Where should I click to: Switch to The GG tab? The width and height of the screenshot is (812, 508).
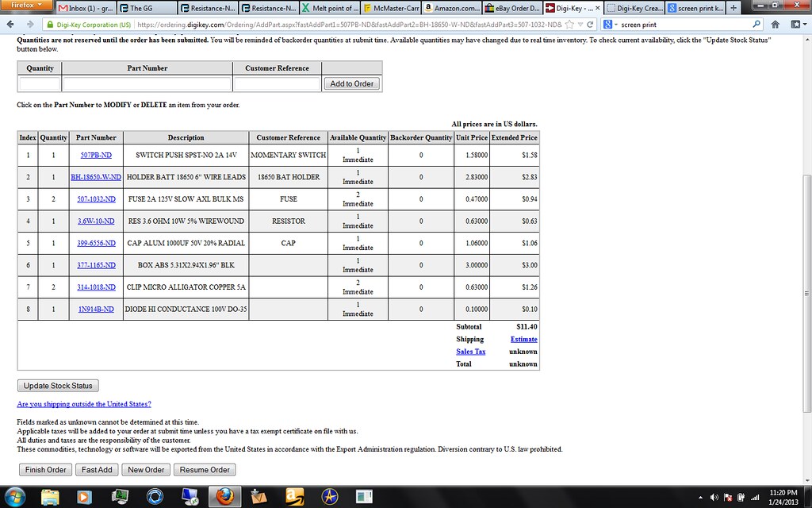pyautogui.click(x=147, y=8)
